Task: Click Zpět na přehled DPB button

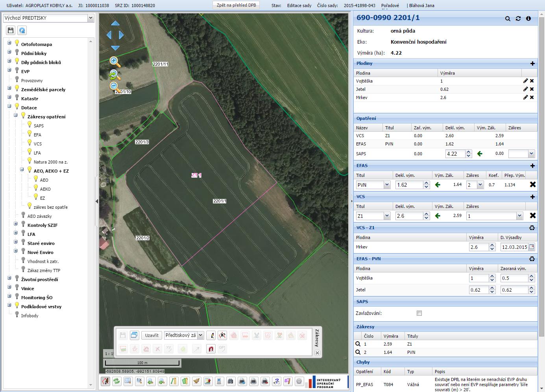Action: [236, 5]
